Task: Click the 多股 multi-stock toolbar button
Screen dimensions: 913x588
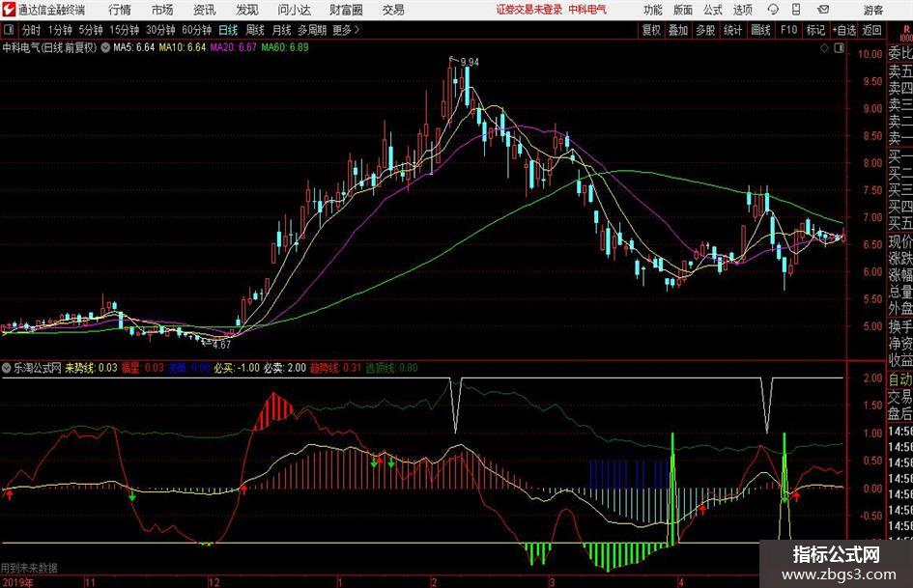Action: [x=705, y=30]
